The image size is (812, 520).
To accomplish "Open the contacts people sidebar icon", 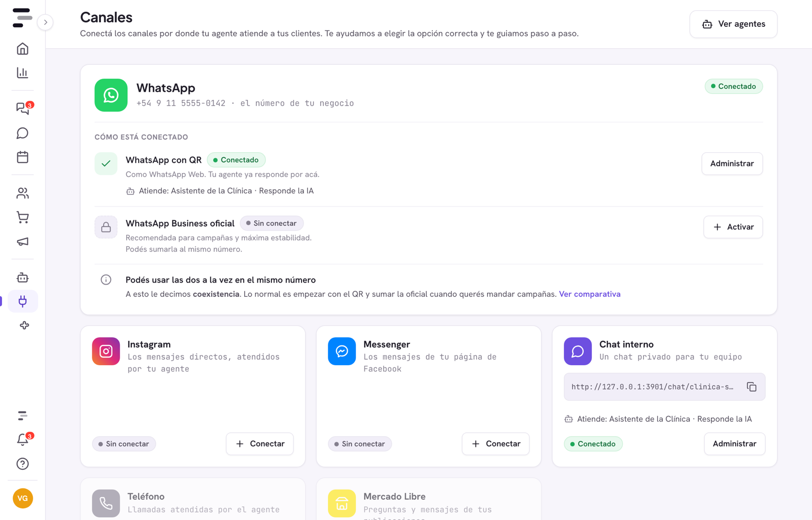I will click(22, 193).
